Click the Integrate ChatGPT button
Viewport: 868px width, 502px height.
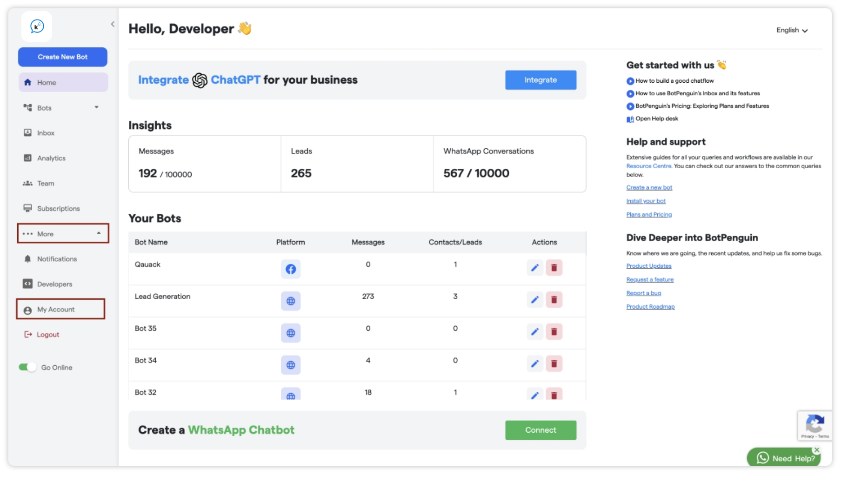tap(541, 80)
